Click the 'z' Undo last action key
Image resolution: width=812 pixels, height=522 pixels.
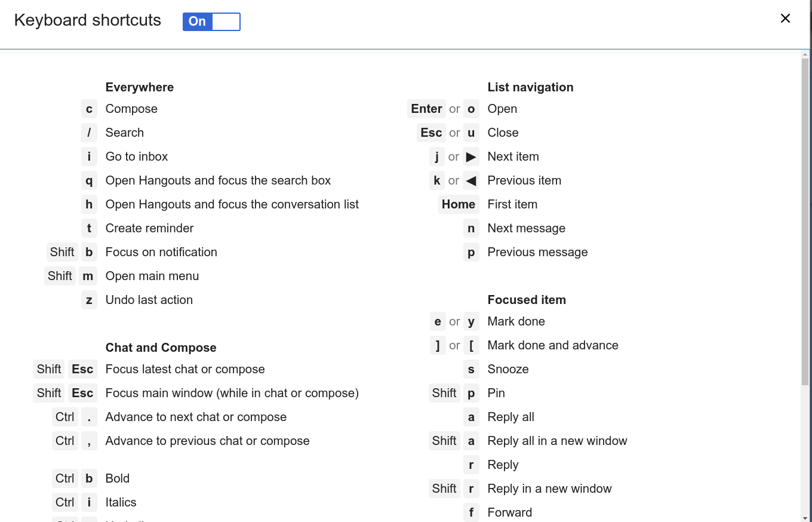pyautogui.click(x=89, y=300)
